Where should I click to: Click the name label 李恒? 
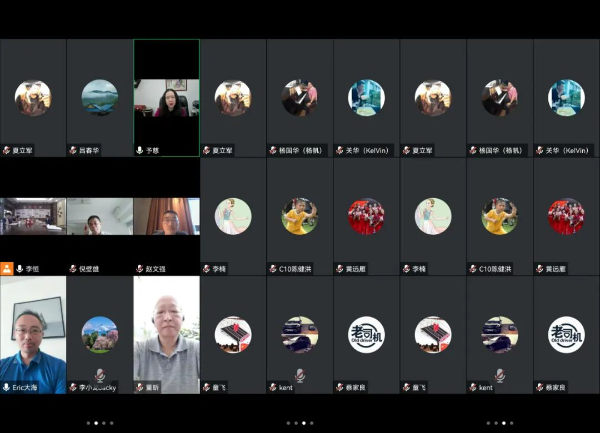32,269
